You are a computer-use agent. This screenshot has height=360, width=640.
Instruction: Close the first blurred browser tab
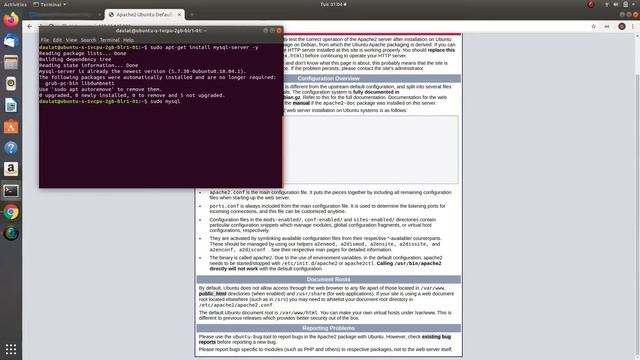tap(100, 15)
